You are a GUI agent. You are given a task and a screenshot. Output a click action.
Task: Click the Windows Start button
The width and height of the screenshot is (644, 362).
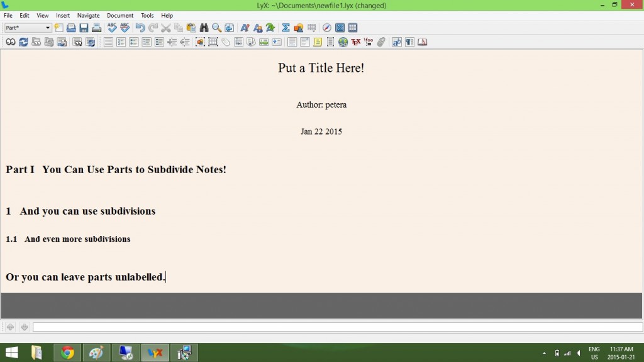[x=11, y=353]
